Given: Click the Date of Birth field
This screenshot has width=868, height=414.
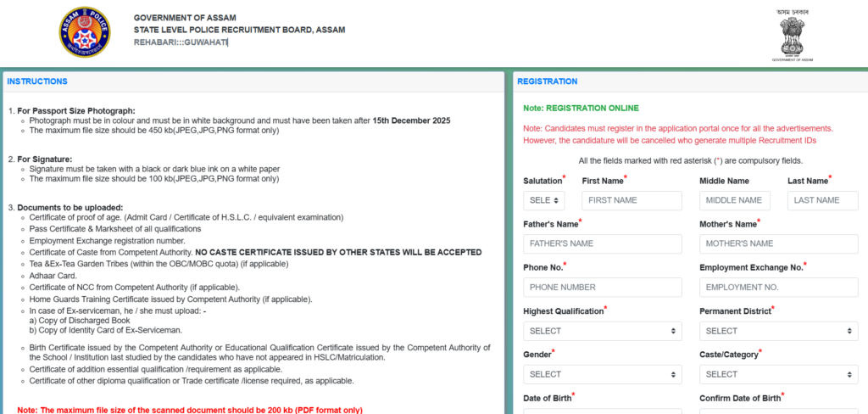Looking at the screenshot, I should [x=602, y=411].
